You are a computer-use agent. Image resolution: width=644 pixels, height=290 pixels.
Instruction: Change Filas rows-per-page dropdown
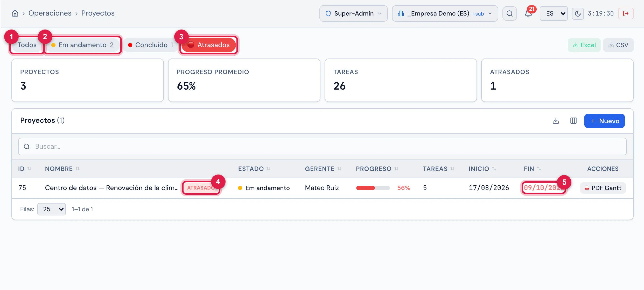pyautogui.click(x=52, y=209)
